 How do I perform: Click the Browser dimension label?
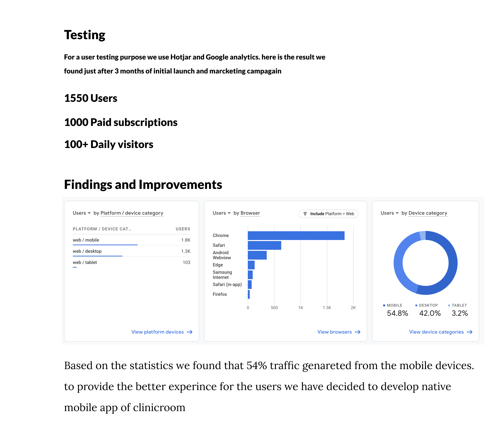250,213
